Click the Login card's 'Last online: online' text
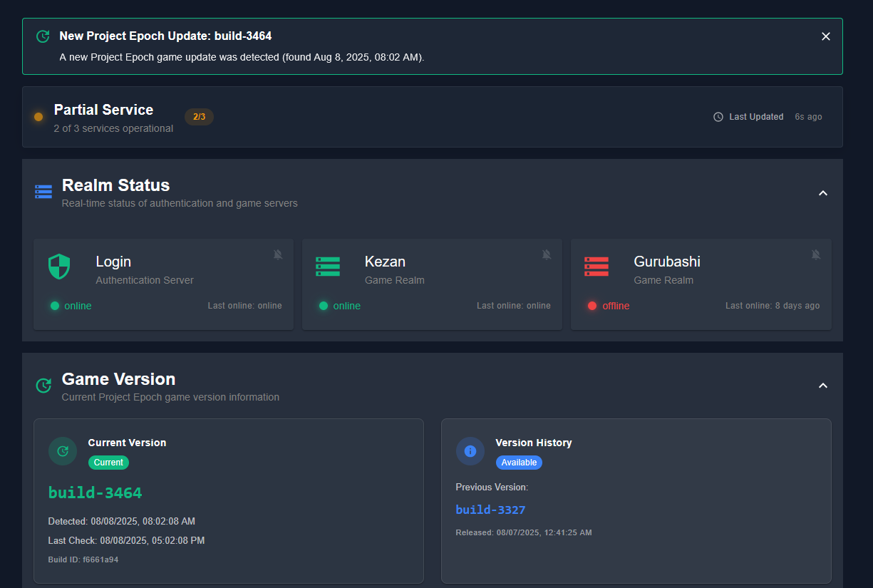The image size is (873, 588). [244, 306]
